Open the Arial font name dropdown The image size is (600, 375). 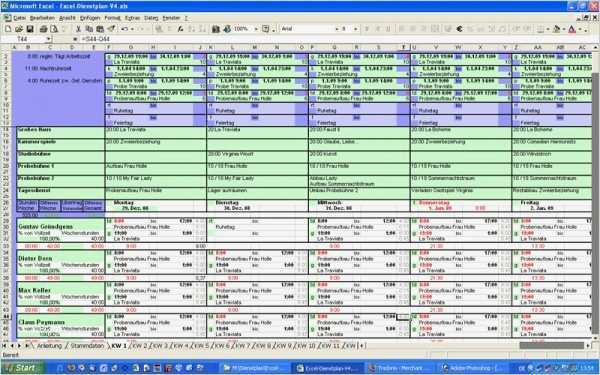(337, 29)
